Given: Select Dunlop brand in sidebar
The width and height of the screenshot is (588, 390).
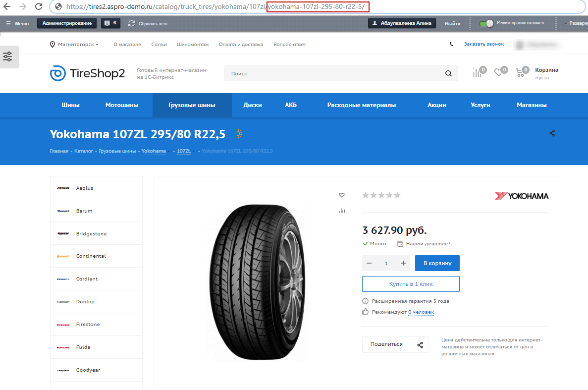Looking at the screenshot, I should (97, 302).
